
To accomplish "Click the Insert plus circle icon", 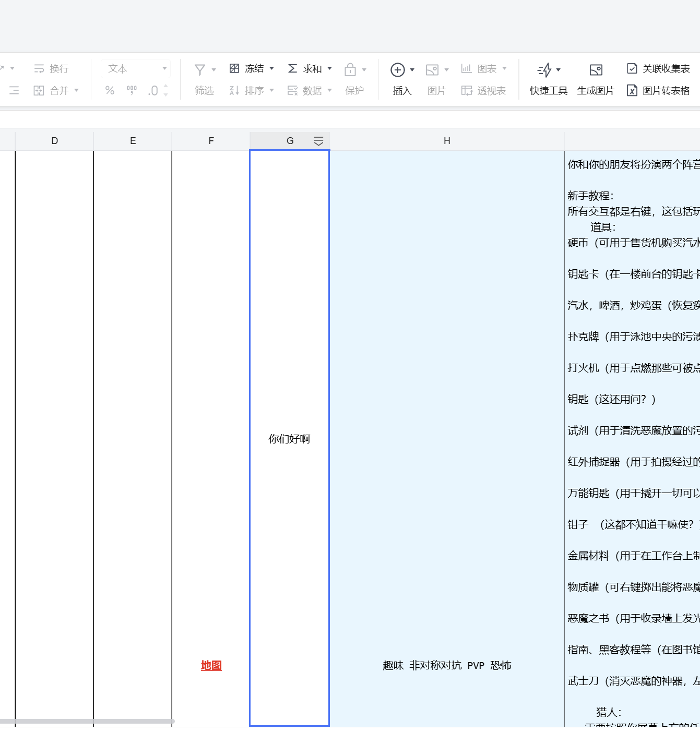I will pos(397,70).
